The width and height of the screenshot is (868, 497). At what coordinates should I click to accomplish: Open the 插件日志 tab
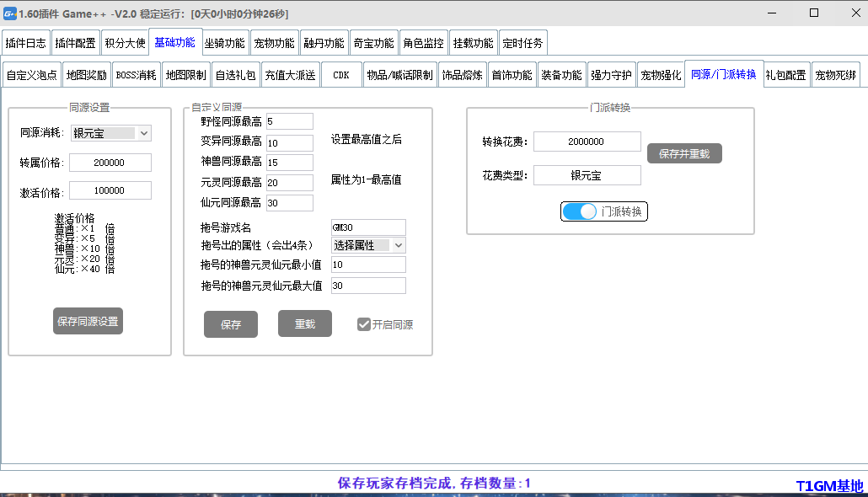[26, 43]
